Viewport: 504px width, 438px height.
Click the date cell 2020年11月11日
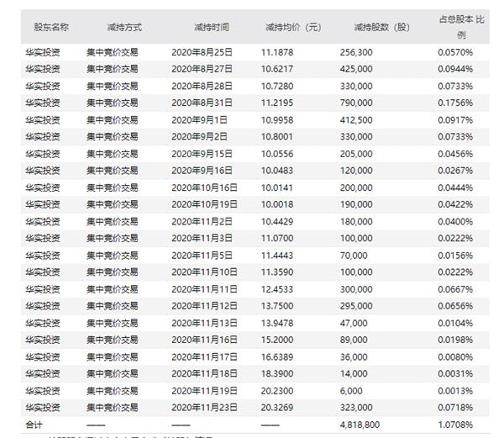pyautogui.click(x=204, y=289)
